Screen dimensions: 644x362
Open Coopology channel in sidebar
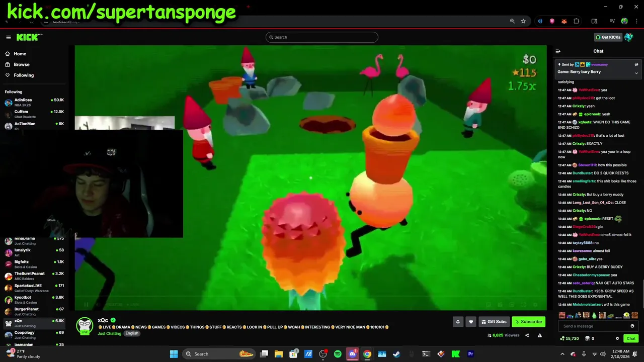(x=34, y=335)
